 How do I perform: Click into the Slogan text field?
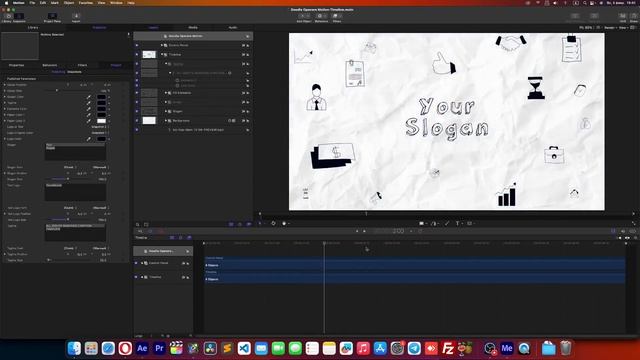pyautogui.click(x=75, y=151)
